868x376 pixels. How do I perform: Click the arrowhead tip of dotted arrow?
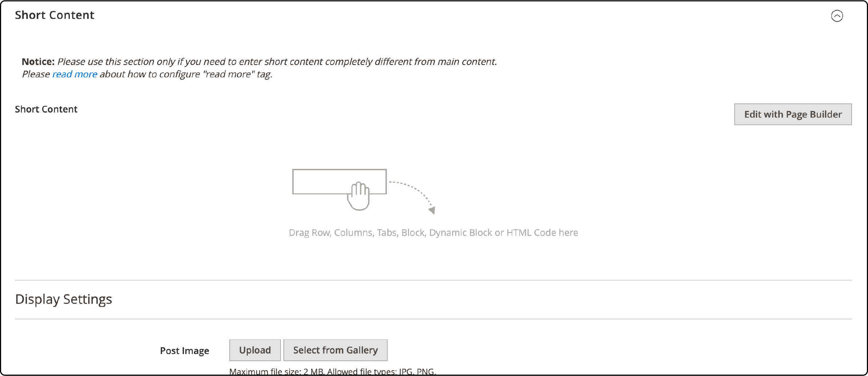[432, 211]
